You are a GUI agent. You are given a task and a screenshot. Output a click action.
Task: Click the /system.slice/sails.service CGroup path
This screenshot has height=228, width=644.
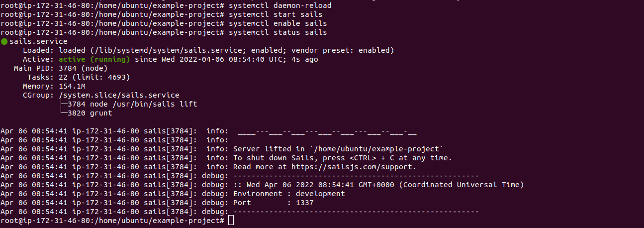(119, 95)
